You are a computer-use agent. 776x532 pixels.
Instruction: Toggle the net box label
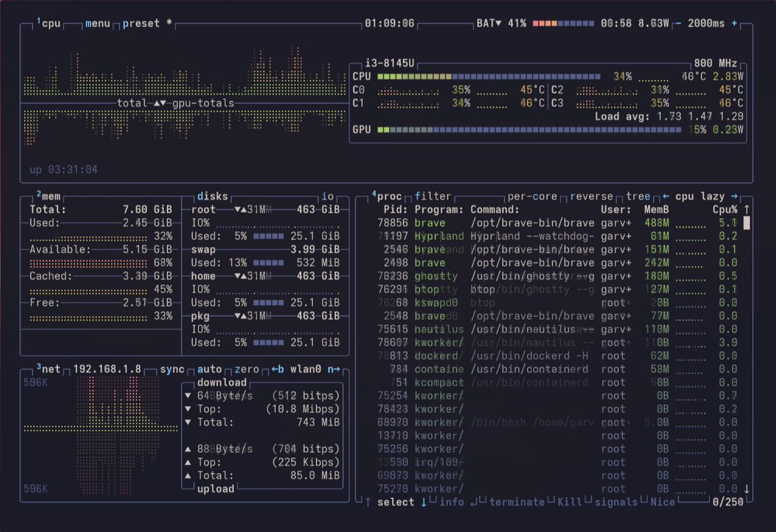pyautogui.click(x=48, y=369)
